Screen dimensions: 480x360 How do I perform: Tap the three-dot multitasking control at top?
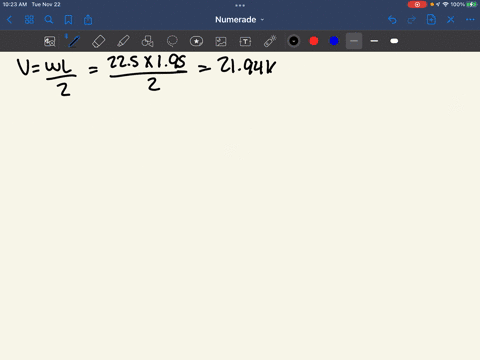coord(240,5)
